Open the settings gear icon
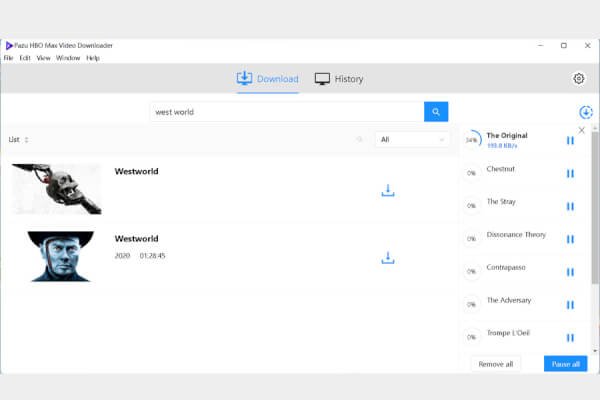The height and width of the screenshot is (400, 600). (x=578, y=79)
